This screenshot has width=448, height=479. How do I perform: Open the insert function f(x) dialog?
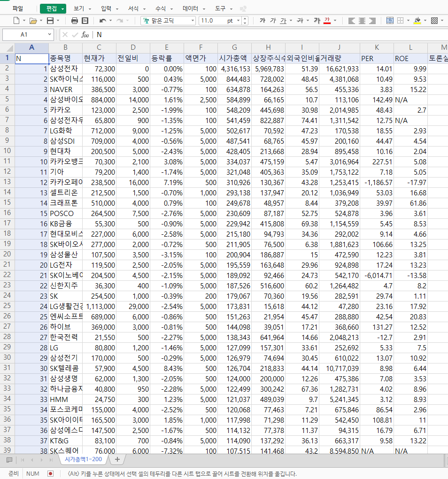pos(85,35)
